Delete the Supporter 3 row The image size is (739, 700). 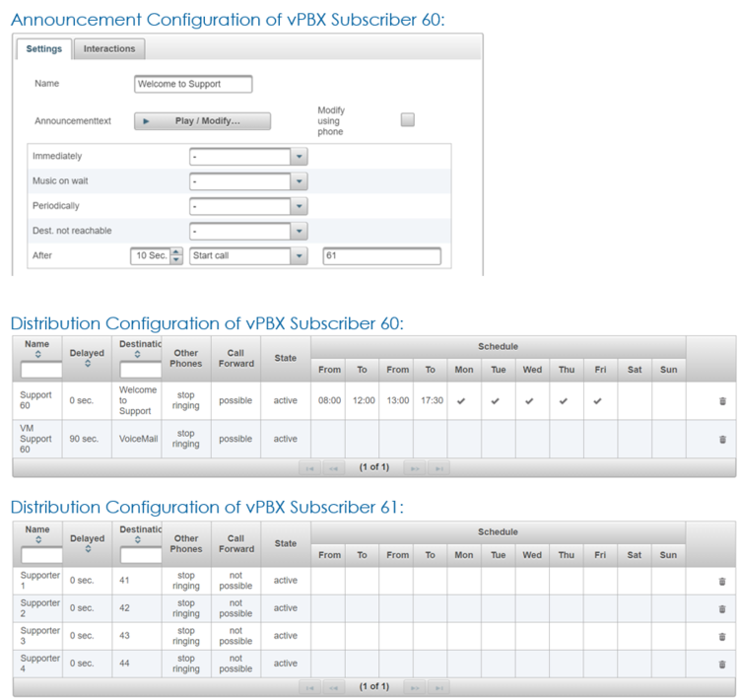pyautogui.click(x=722, y=636)
